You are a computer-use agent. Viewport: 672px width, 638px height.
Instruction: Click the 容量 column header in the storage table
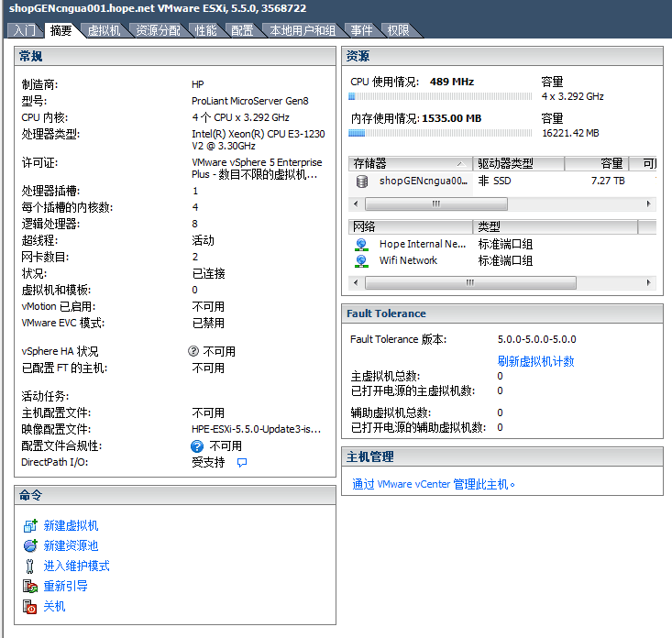[611, 164]
